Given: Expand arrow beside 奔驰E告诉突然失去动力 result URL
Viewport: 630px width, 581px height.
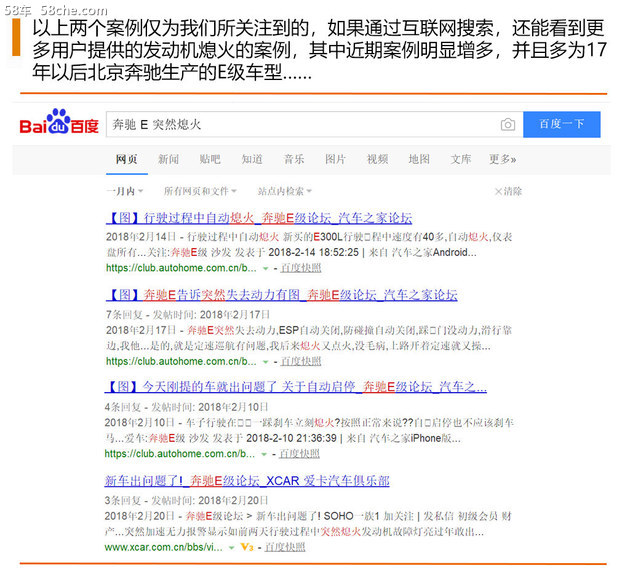Looking at the screenshot, I should coord(265,362).
